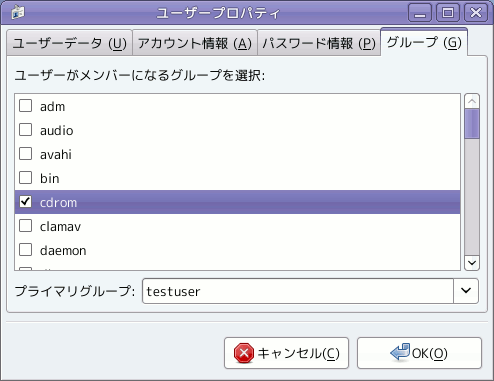494x381 pixels.
Task: Check the audio group checkbox
Action: pyautogui.click(x=25, y=130)
